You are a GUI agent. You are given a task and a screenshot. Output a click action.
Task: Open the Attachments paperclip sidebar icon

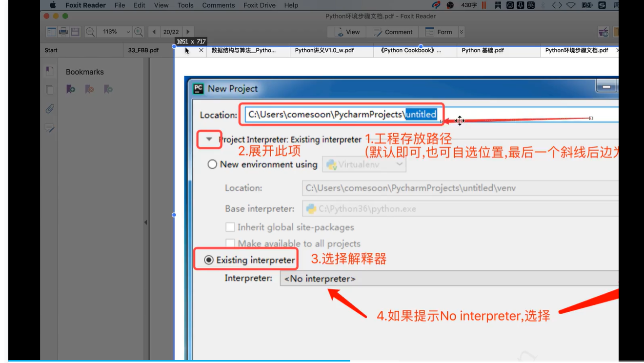coord(49,108)
